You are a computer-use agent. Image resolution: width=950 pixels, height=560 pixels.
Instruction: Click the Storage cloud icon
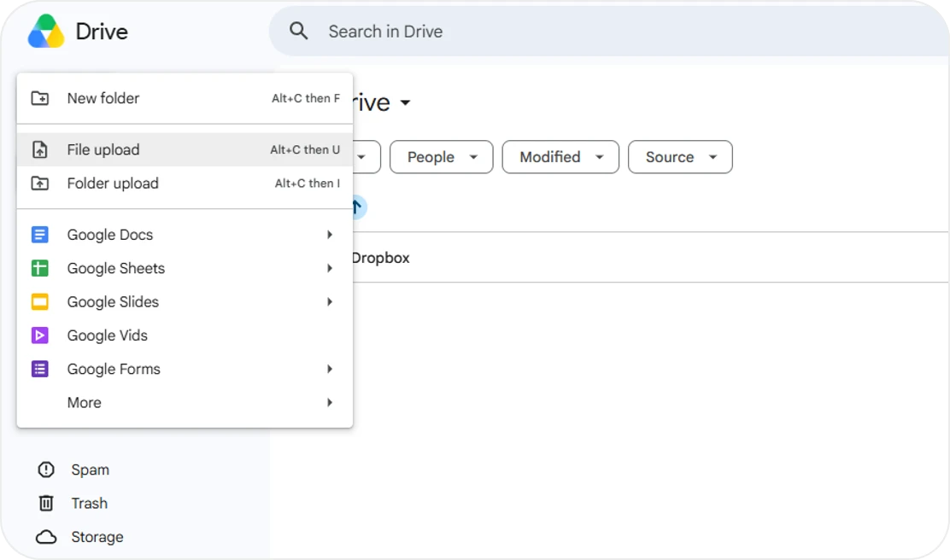click(x=46, y=537)
